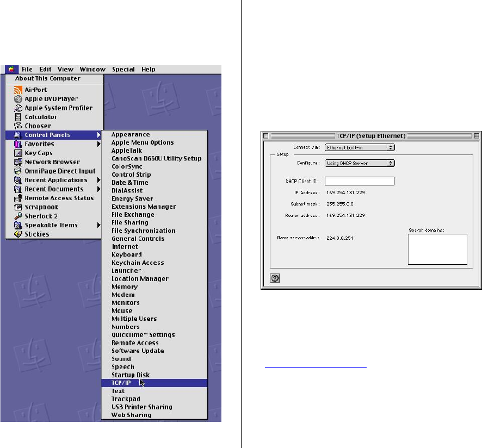Click the blue underlined link below TCP/IP window

pos(316,367)
